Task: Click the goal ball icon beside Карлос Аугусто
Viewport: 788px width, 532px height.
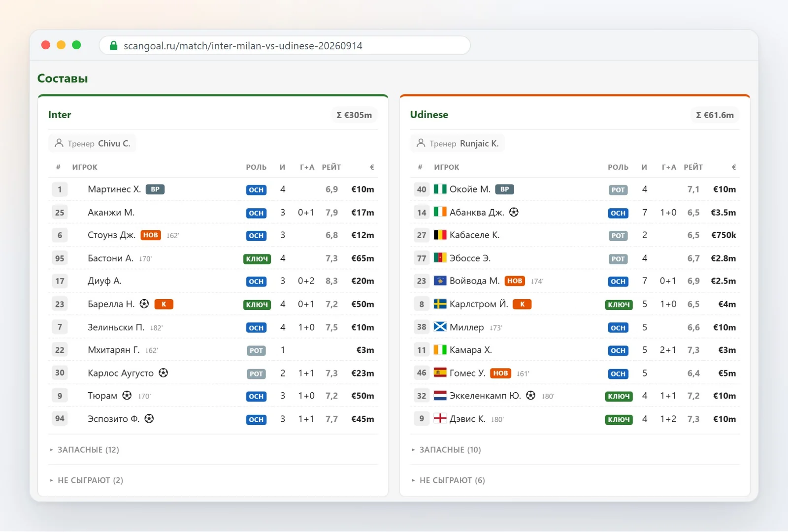Action: click(x=164, y=373)
